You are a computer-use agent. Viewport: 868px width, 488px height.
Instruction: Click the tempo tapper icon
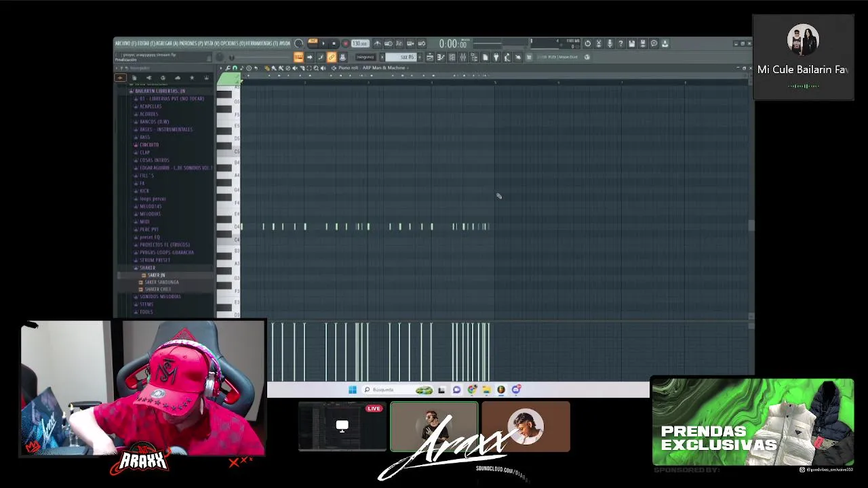click(x=507, y=57)
